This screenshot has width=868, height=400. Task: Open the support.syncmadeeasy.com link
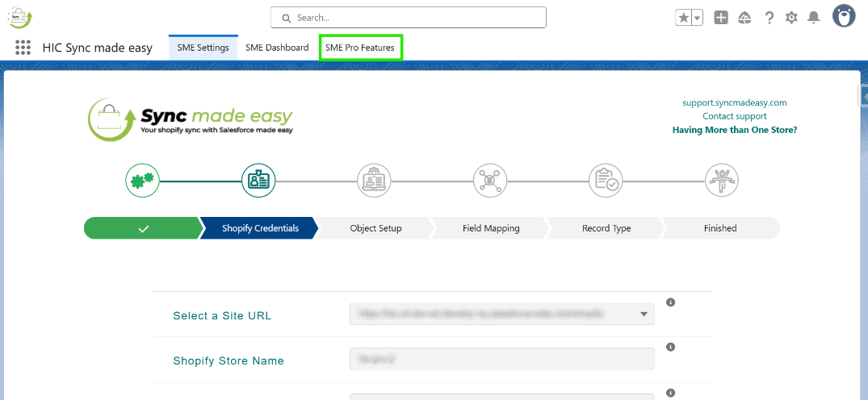point(735,103)
